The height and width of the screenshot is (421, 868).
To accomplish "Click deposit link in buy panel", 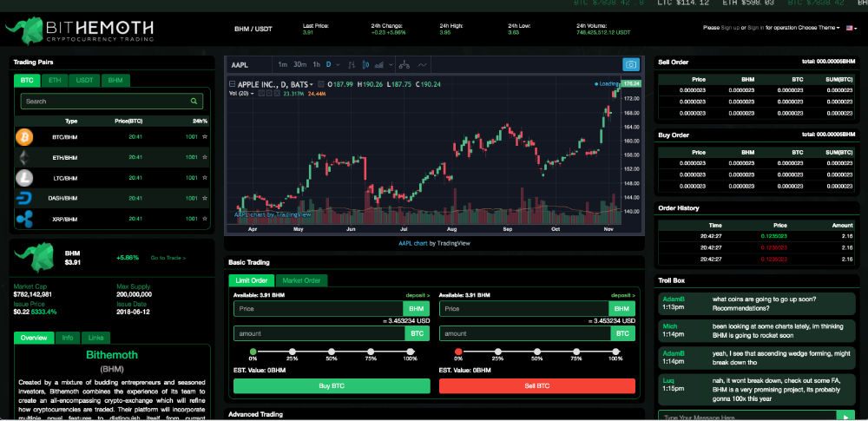I will tap(418, 295).
